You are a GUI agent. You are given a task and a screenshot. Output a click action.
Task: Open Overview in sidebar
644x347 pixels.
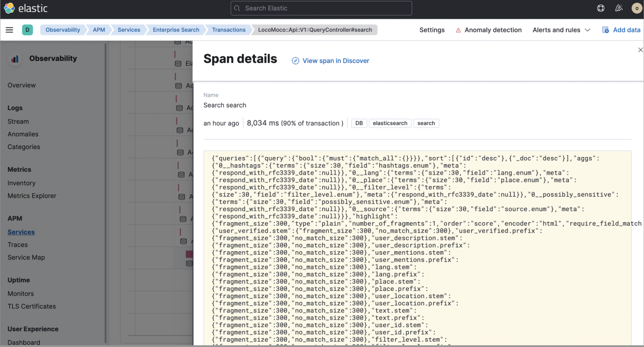click(x=22, y=85)
